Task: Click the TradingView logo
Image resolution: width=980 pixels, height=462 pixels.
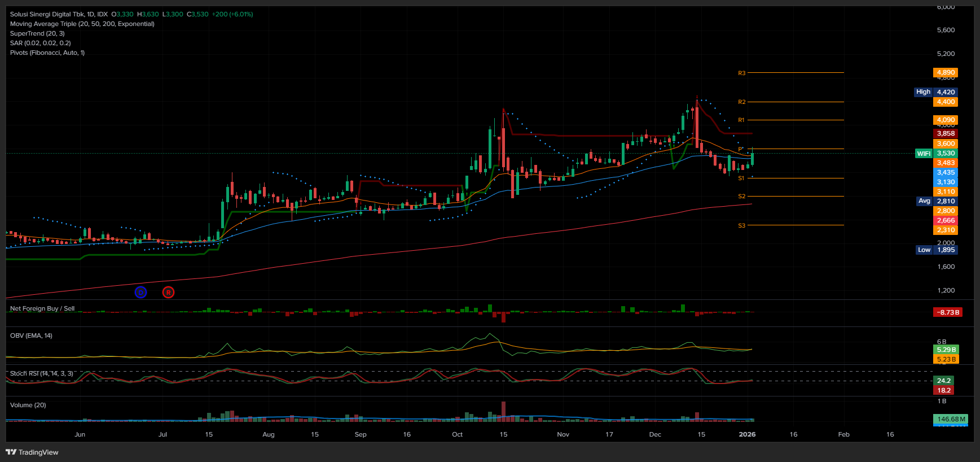Action: pos(32,452)
